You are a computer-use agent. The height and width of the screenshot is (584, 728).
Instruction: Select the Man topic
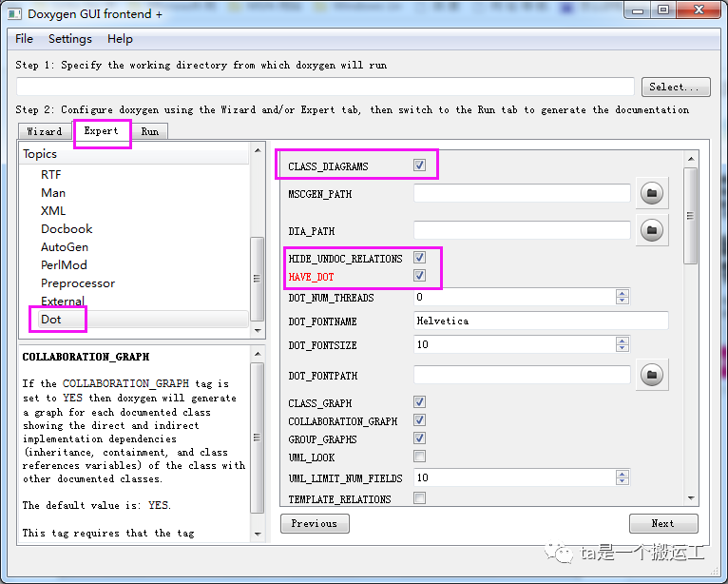53,193
